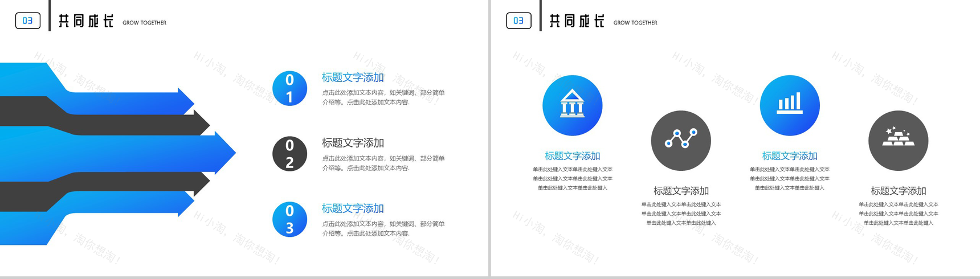Image resolution: width=980 pixels, height=279 pixels.
Task: Select the blue heading next to circle 01
Action: [x=353, y=77]
